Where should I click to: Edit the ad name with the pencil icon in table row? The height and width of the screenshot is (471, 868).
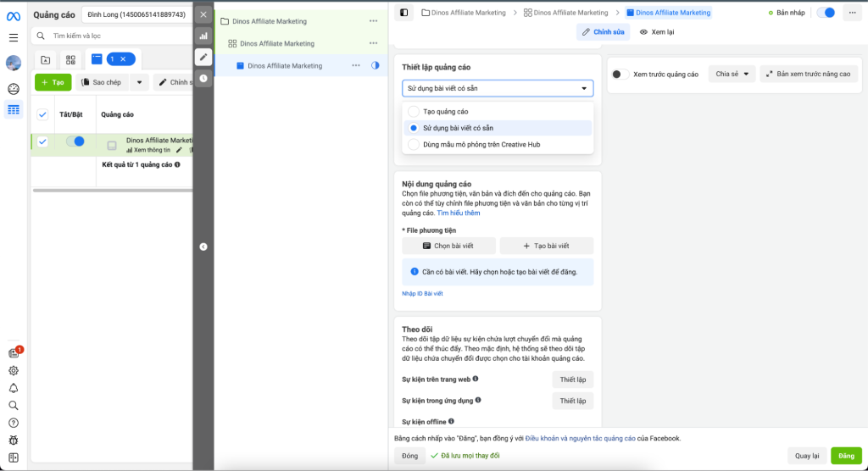pos(179,150)
